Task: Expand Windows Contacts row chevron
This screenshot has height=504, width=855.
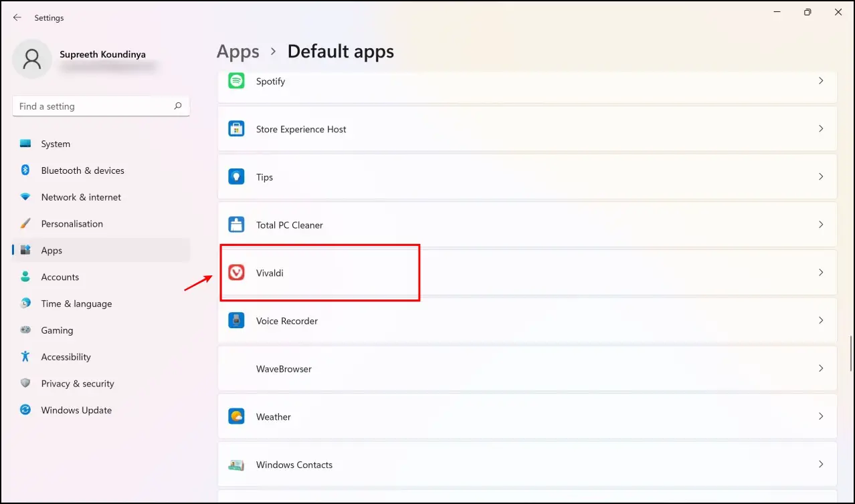Action: pos(821,465)
